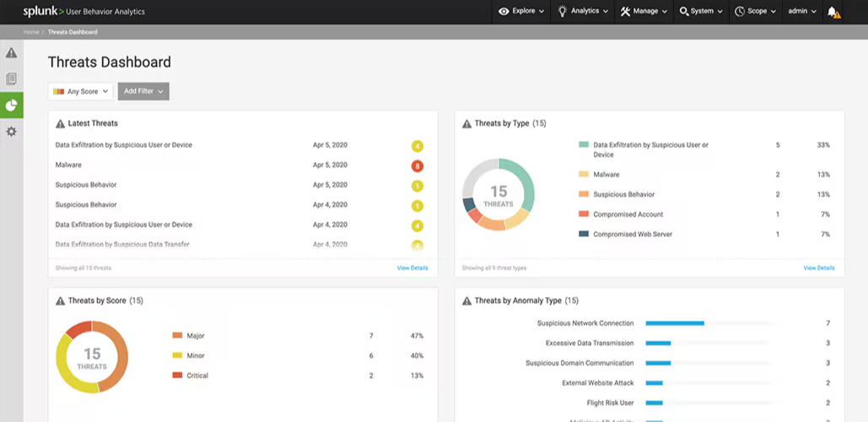
Task: Expand the Any Score filter dropdown
Action: (80, 91)
